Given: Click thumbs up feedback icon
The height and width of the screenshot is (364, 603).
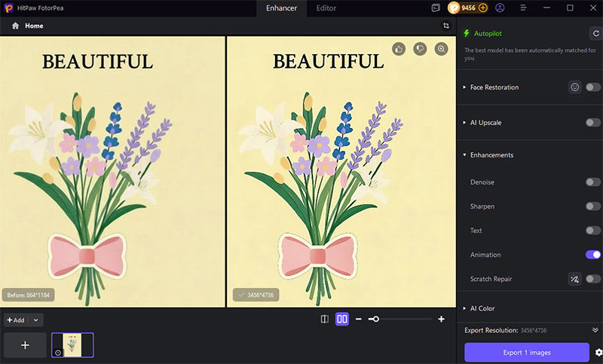Looking at the screenshot, I should (x=399, y=49).
